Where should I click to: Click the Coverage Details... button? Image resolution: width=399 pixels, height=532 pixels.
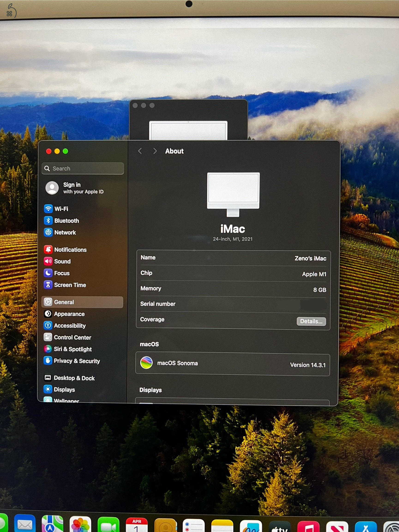pyautogui.click(x=311, y=321)
